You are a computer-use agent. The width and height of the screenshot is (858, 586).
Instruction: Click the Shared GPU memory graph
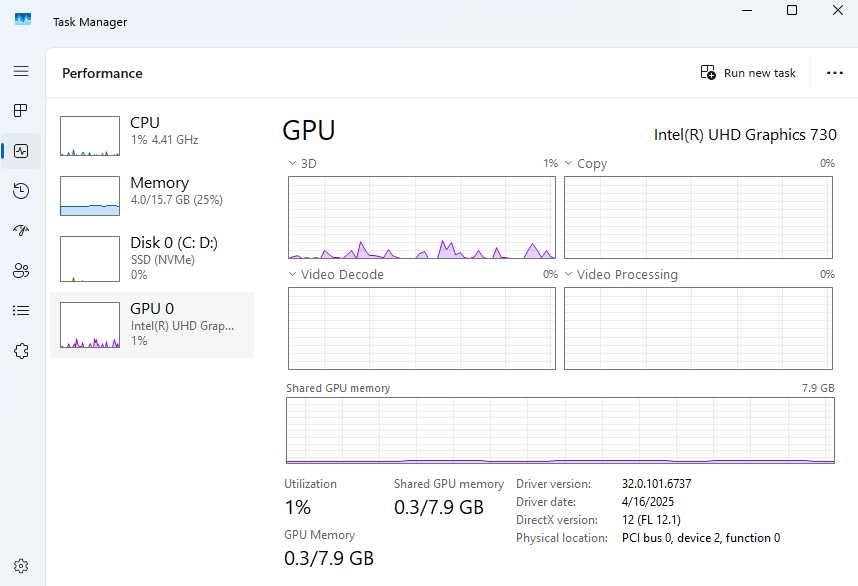[x=560, y=430]
